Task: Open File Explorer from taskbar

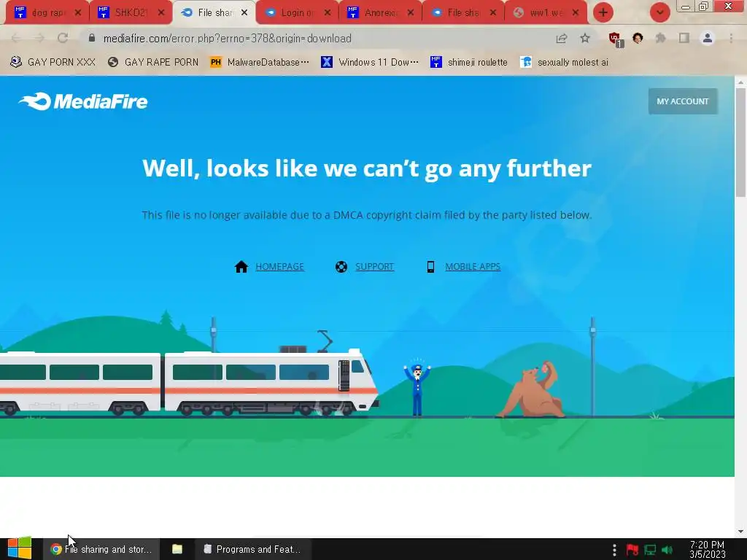Action: point(177,549)
